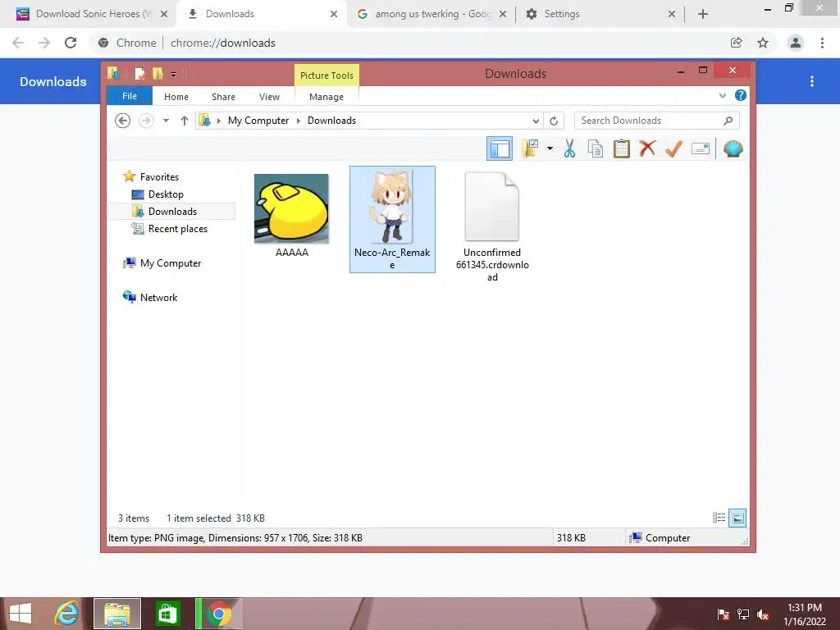Switch to the among us twerking Google tab
Viewport: 840px width, 630px height.
point(431,14)
